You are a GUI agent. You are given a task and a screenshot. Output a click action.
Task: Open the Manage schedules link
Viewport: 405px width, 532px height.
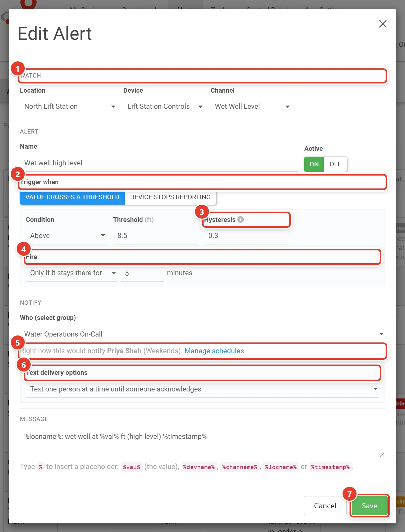click(214, 351)
